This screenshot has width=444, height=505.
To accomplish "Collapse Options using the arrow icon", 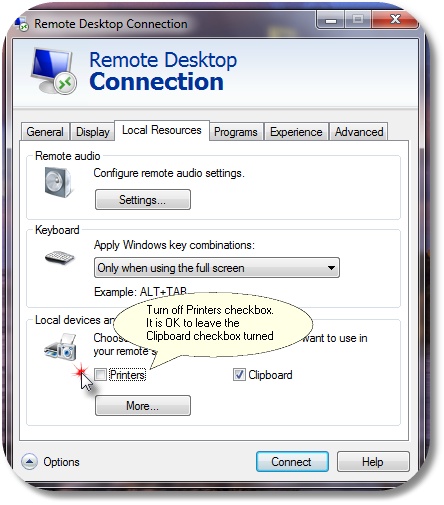I will click(29, 462).
